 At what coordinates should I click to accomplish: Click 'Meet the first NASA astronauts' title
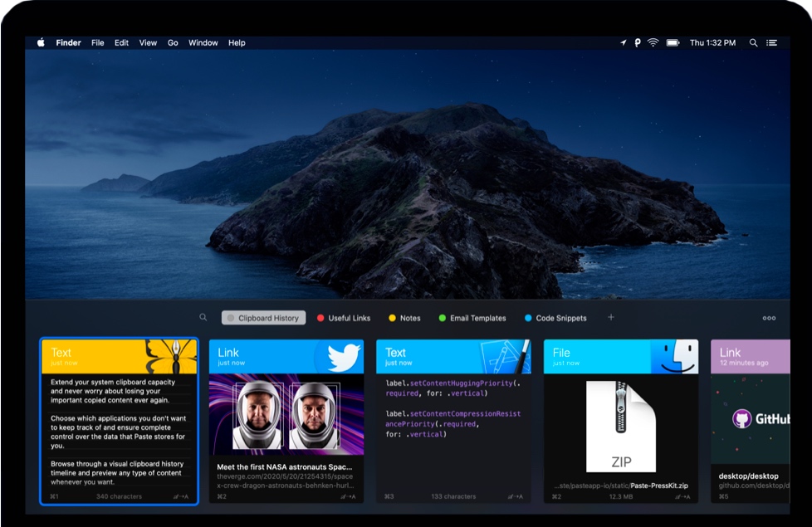coord(284,466)
